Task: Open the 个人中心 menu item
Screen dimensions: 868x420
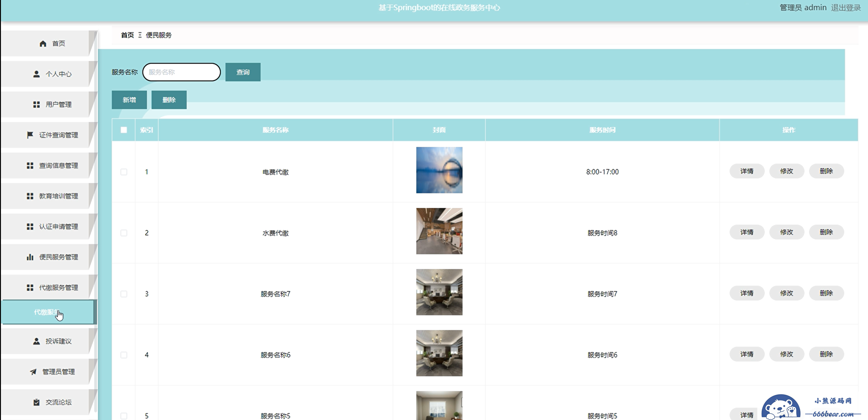Action: (x=49, y=74)
